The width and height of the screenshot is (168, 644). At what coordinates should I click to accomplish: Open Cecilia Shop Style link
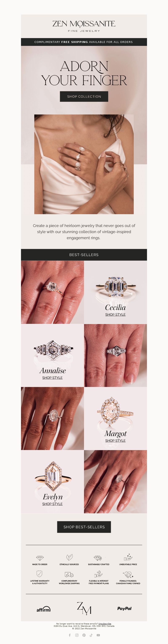click(115, 315)
